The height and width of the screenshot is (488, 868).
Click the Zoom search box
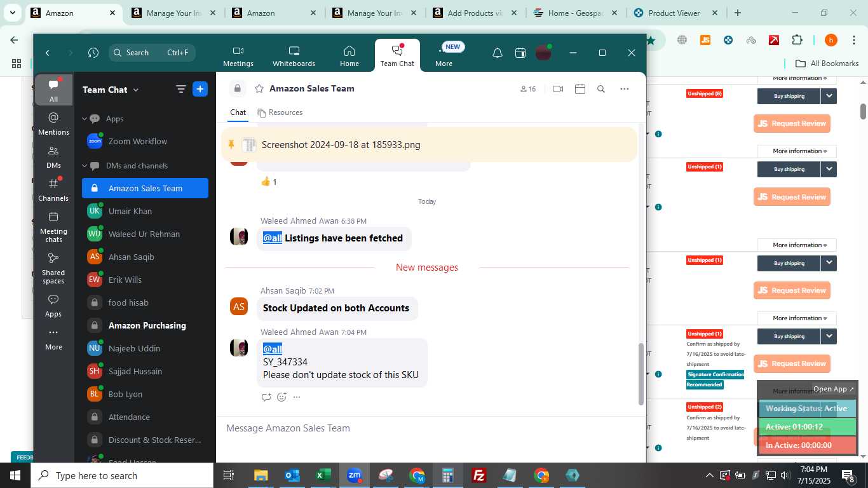(x=152, y=53)
